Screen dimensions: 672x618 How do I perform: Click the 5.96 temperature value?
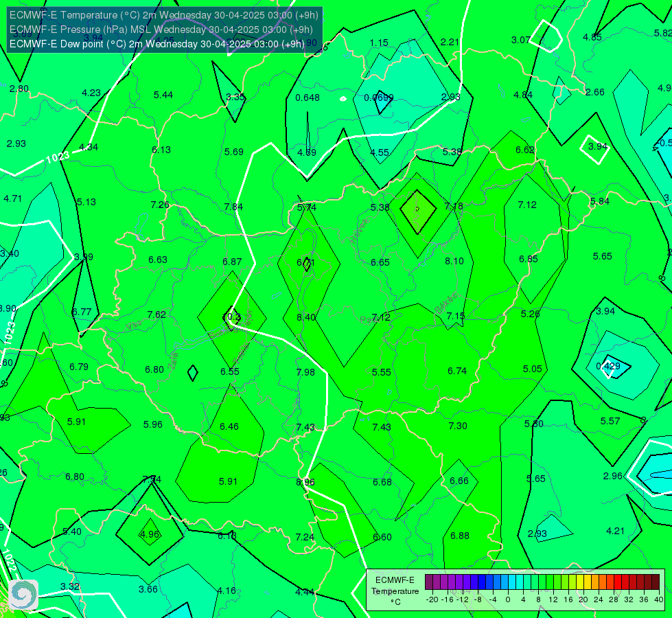[x=152, y=424]
